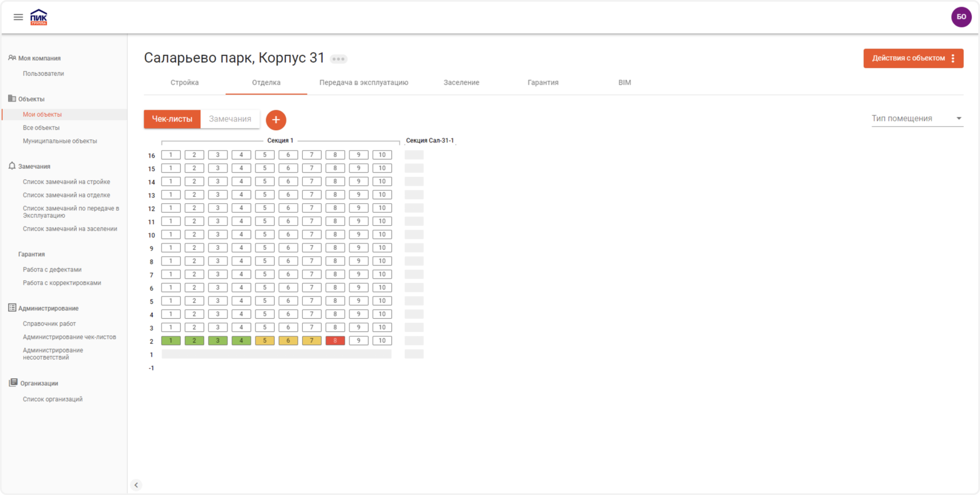The height and width of the screenshot is (495, 980).
Task: Select yellow apartment 5 on floor 2
Action: [265, 341]
